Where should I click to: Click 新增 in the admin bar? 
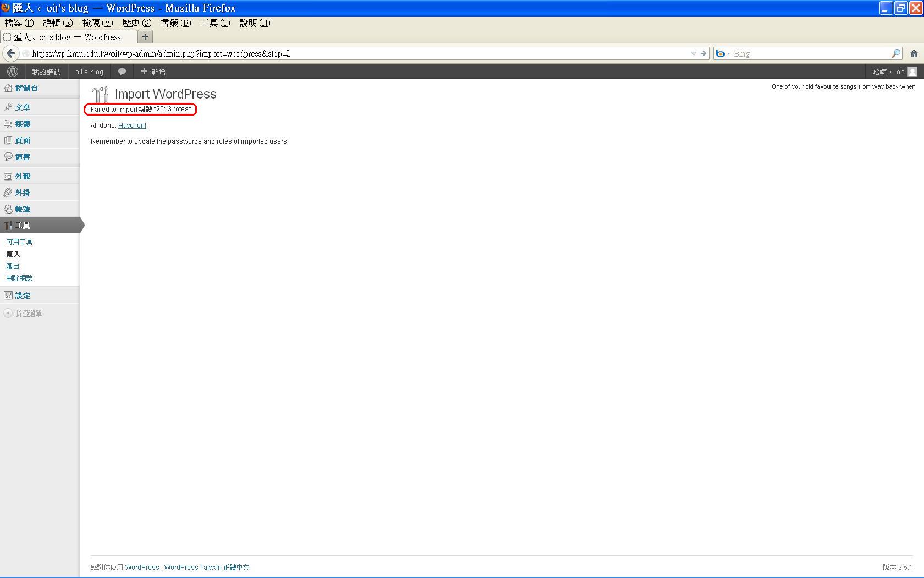(x=153, y=72)
